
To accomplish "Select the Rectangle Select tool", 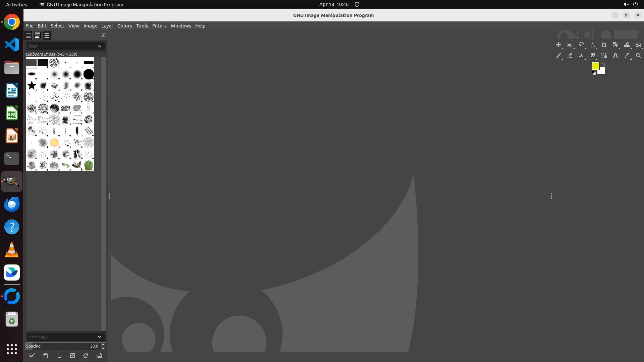I will pyautogui.click(x=570, y=45).
